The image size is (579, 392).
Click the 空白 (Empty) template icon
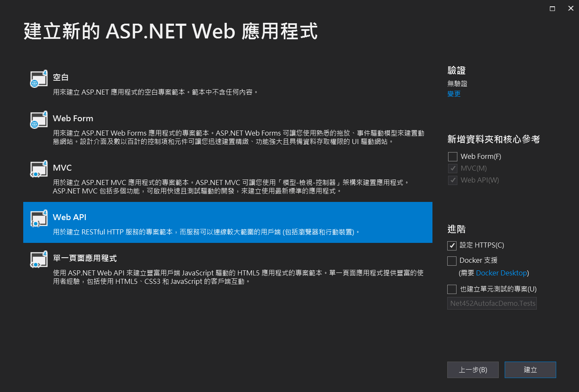tap(38, 79)
